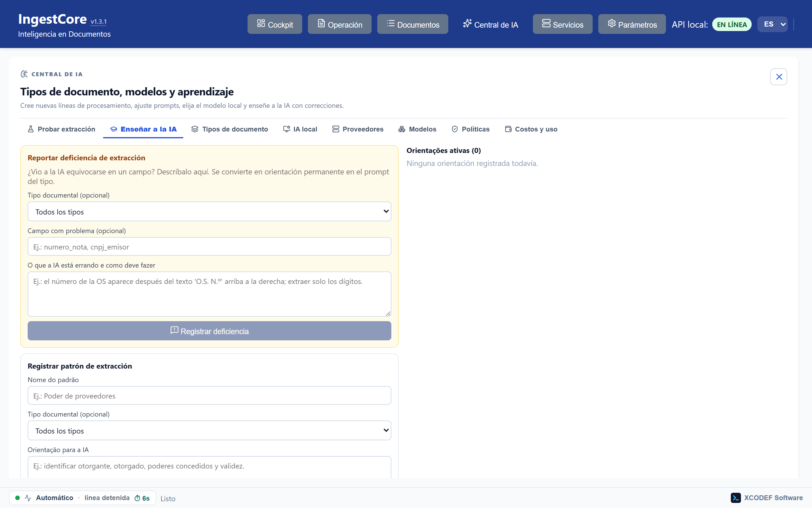Focus the Nome do padrão input field
The width and height of the screenshot is (812, 508).
click(x=209, y=395)
